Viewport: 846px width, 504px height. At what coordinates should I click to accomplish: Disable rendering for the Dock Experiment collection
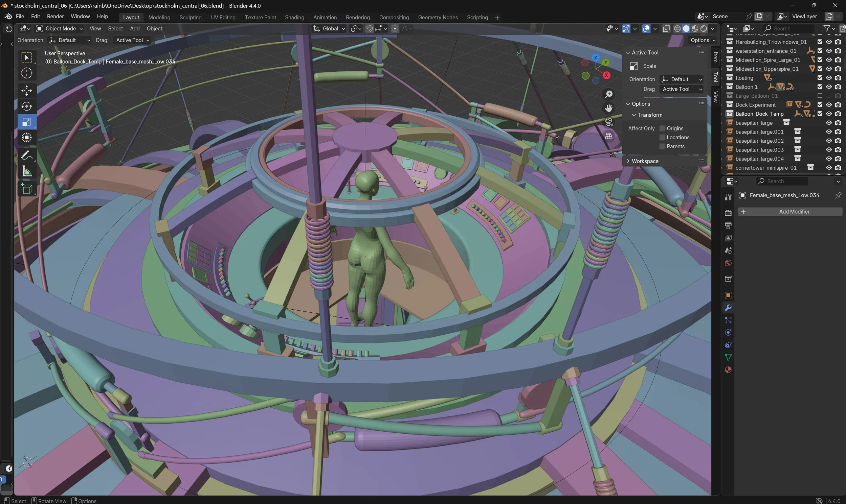[838, 104]
